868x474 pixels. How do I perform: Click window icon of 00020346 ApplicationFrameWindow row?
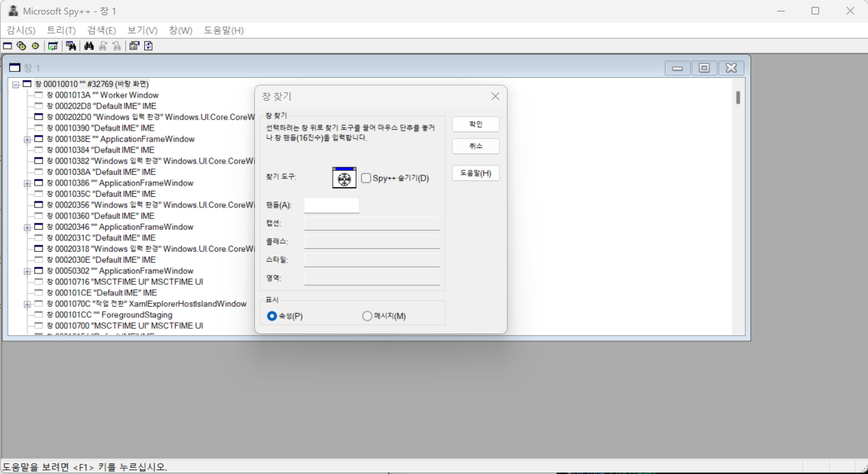39,227
